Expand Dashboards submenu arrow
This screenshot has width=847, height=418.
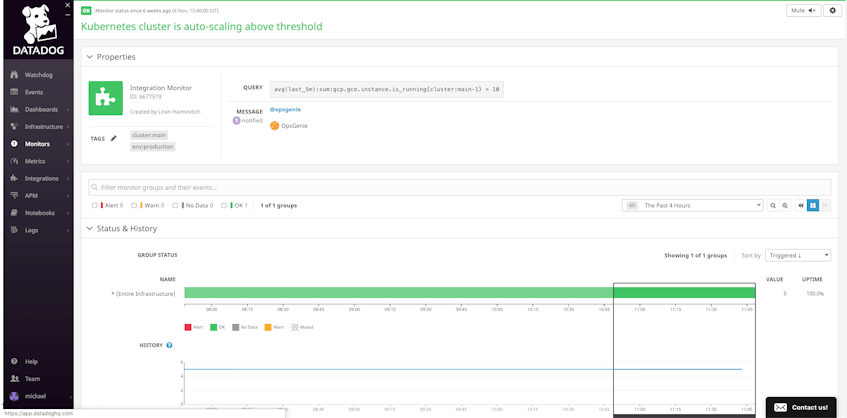click(x=68, y=110)
